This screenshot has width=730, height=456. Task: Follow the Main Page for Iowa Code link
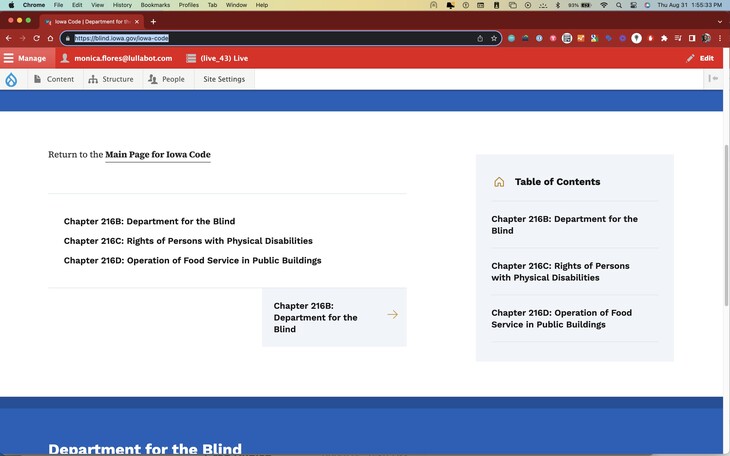(x=157, y=155)
